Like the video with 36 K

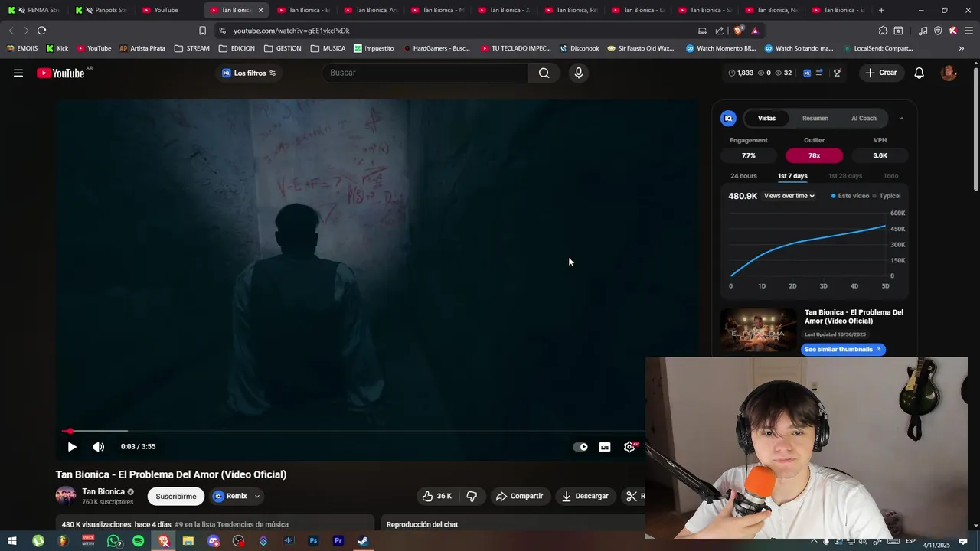(x=436, y=496)
